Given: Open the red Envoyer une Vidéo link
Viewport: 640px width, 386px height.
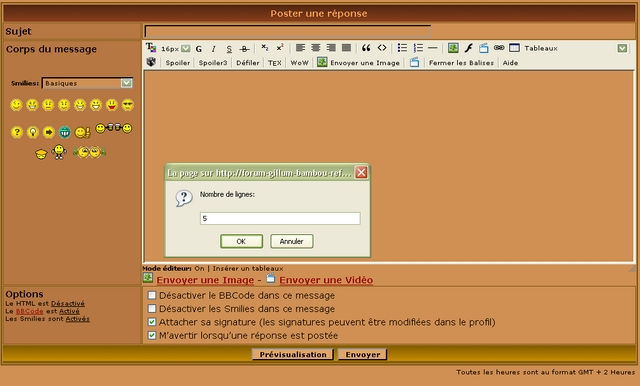Looking at the screenshot, I should coord(326,280).
